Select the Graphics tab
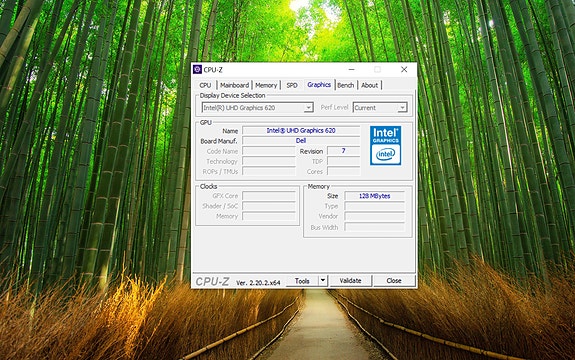This screenshot has height=360, width=575. click(319, 85)
